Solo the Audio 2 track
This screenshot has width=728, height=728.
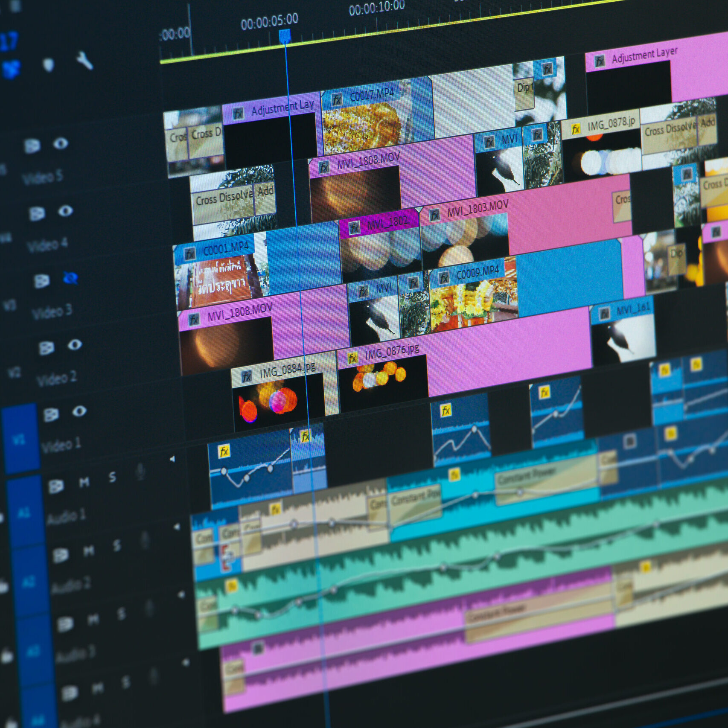click(116, 545)
